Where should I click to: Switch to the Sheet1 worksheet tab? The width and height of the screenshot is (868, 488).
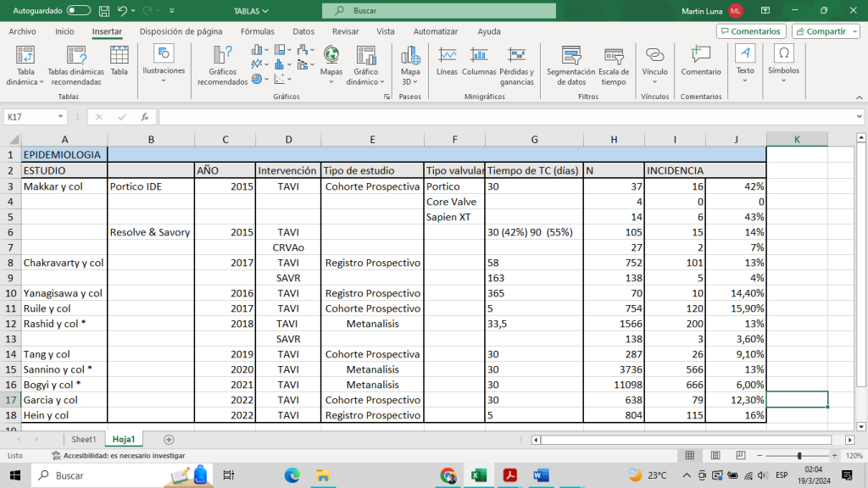tap(83, 439)
